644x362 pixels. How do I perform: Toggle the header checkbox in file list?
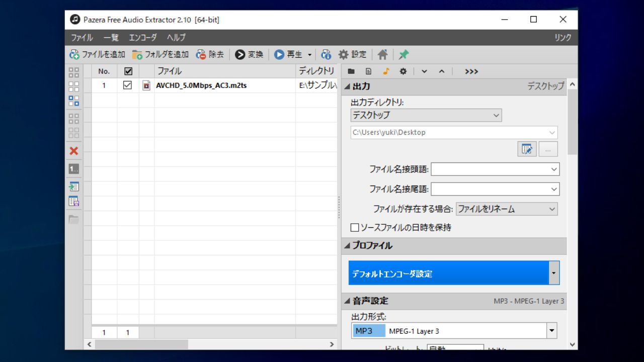(x=128, y=71)
